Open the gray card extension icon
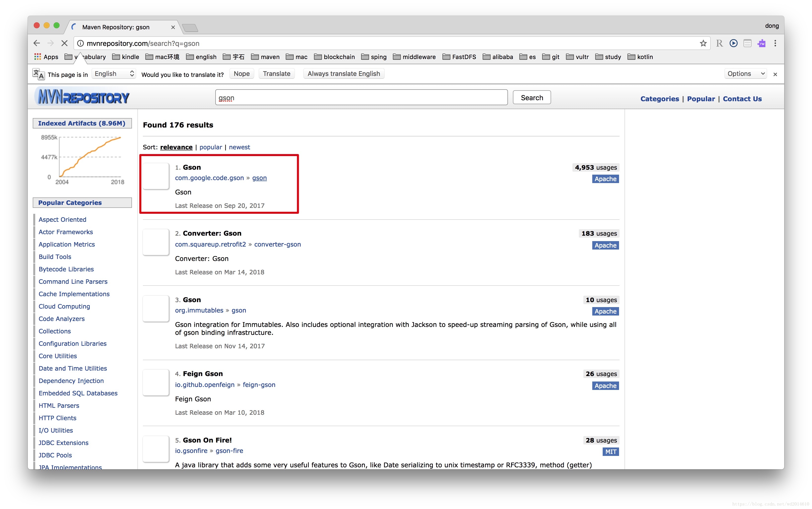This screenshot has height=509, width=812. [x=747, y=43]
